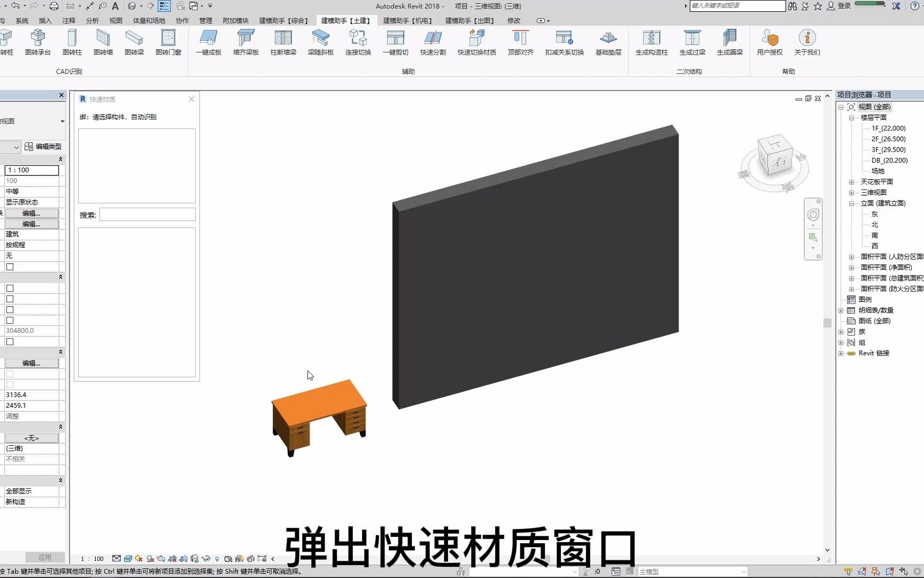Open the 快速分割 tool

tap(432, 43)
